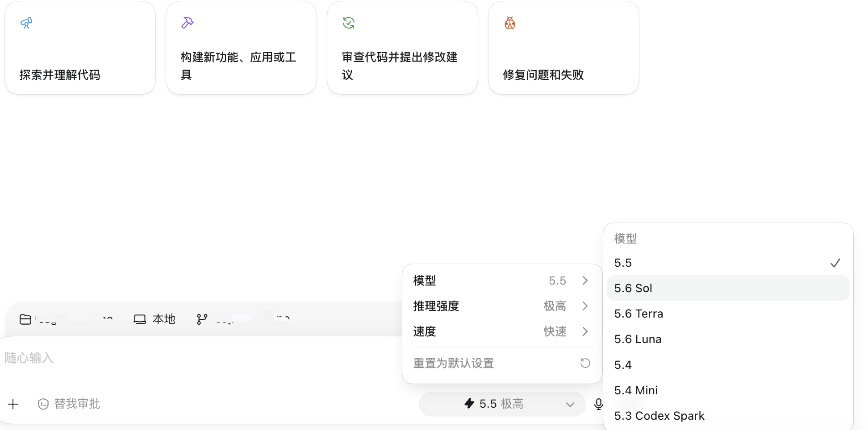Select the 5.6 Terra model
This screenshot has width=868, height=430.
728,314
